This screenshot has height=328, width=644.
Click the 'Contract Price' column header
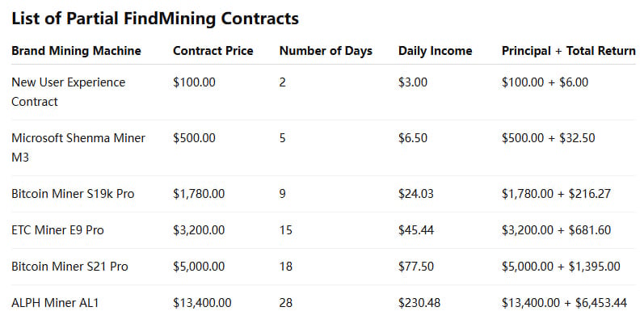[213, 51]
